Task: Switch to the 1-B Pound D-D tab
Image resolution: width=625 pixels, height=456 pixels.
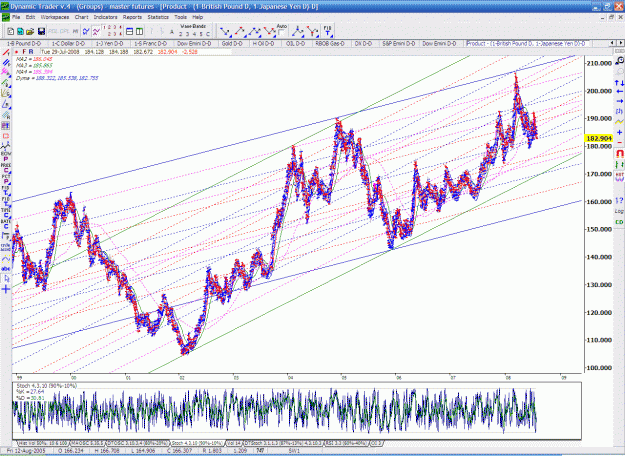Action: (x=24, y=43)
